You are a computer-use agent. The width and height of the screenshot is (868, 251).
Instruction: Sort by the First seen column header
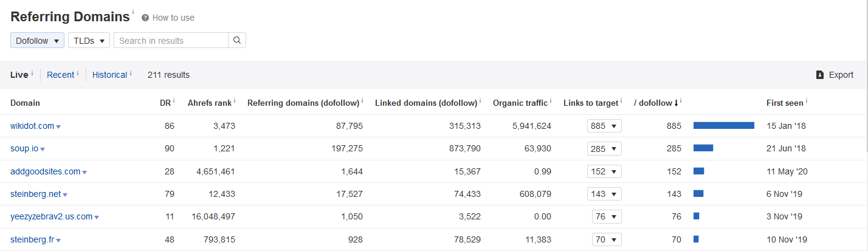(x=785, y=103)
